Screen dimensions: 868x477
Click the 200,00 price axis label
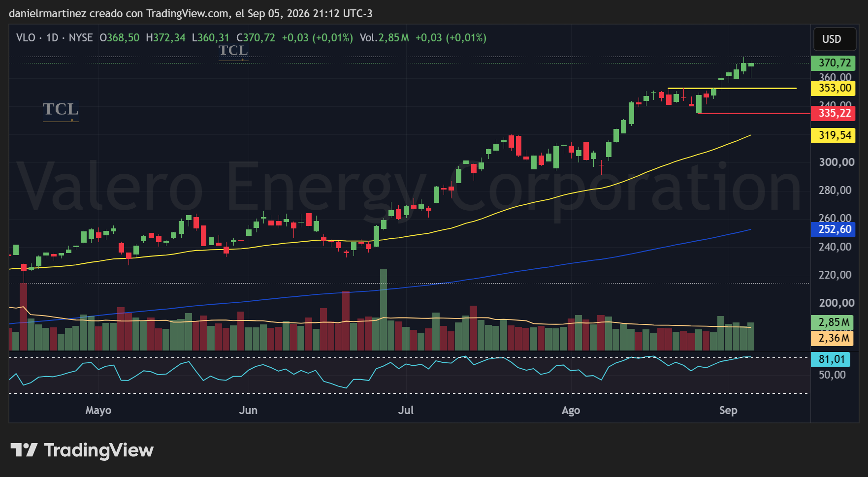(836, 303)
